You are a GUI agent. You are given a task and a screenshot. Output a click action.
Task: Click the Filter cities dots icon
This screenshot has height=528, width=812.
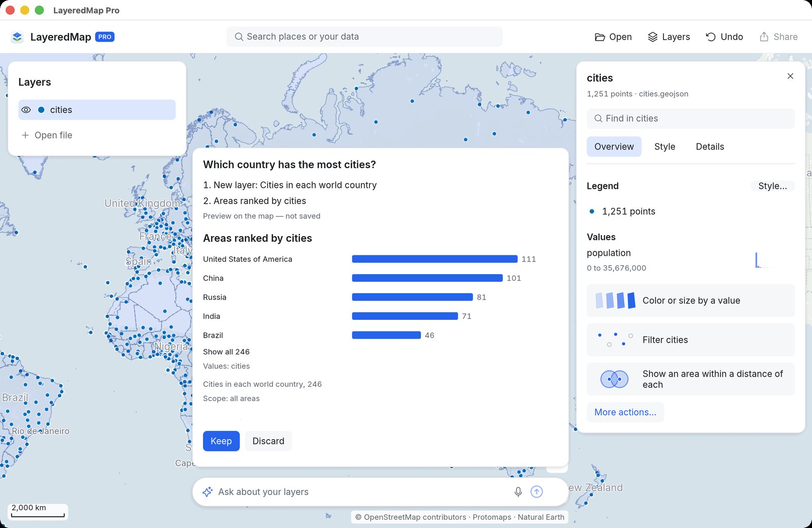click(x=616, y=340)
